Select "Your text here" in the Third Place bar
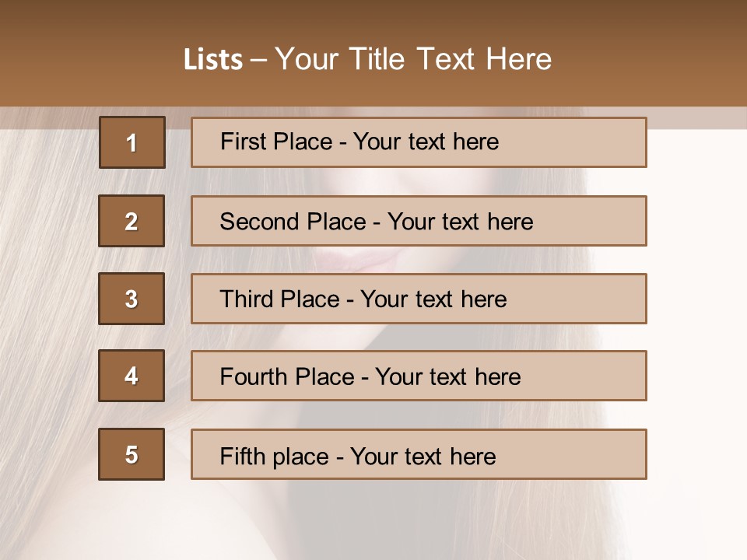747x560 pixels. tap(433, 299)
